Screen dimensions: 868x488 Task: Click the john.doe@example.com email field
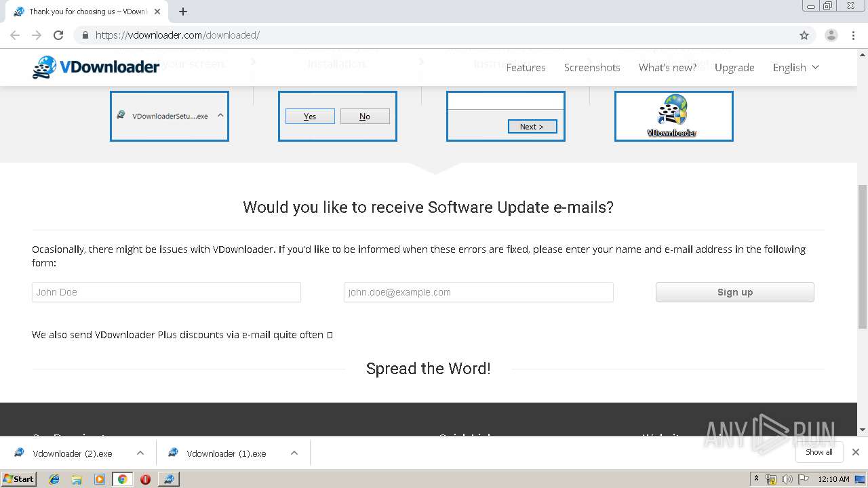478,292
